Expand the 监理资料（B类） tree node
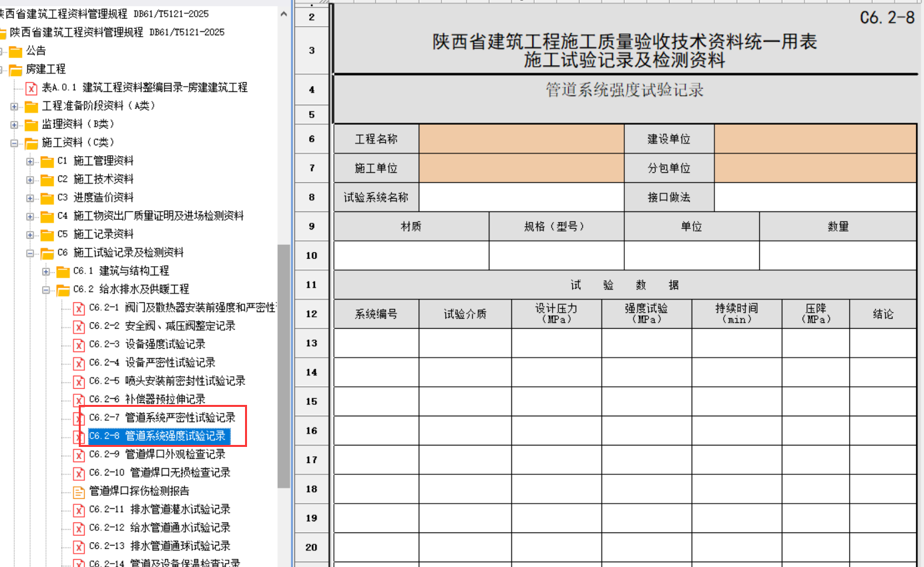Image resolution: width=924 pixels, height=567 pixels. point(14,124)
